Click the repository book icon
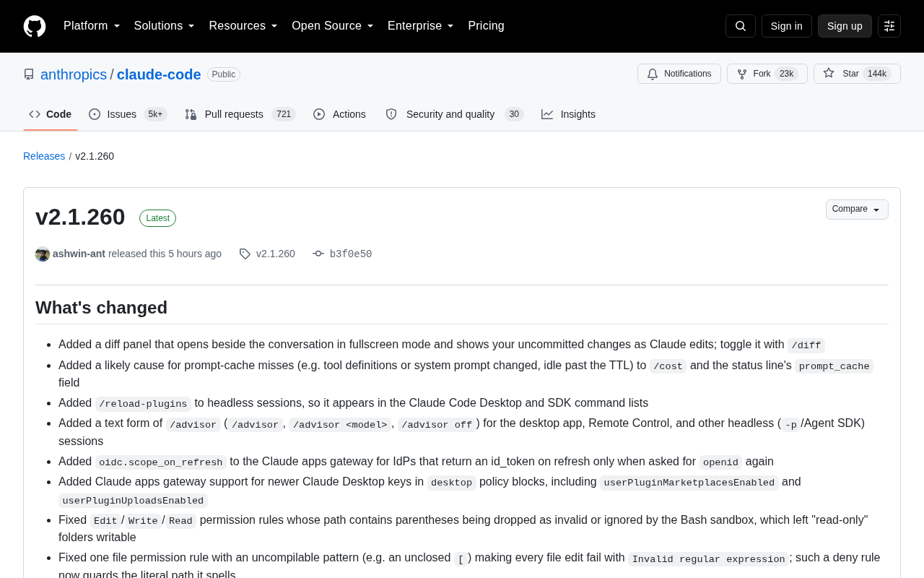The height and width of the screenshot is (578, 924). pyautogui.click(x=29, y=74)
